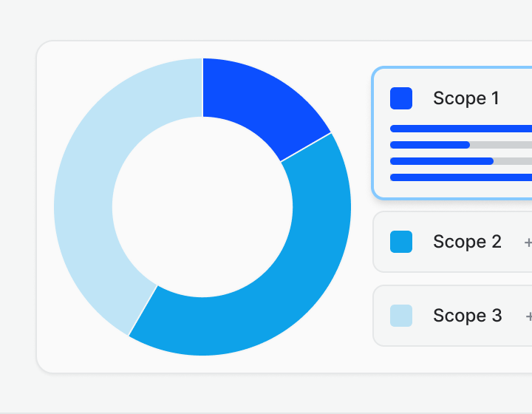Click blank card area below the donut chart

(202, 363)
